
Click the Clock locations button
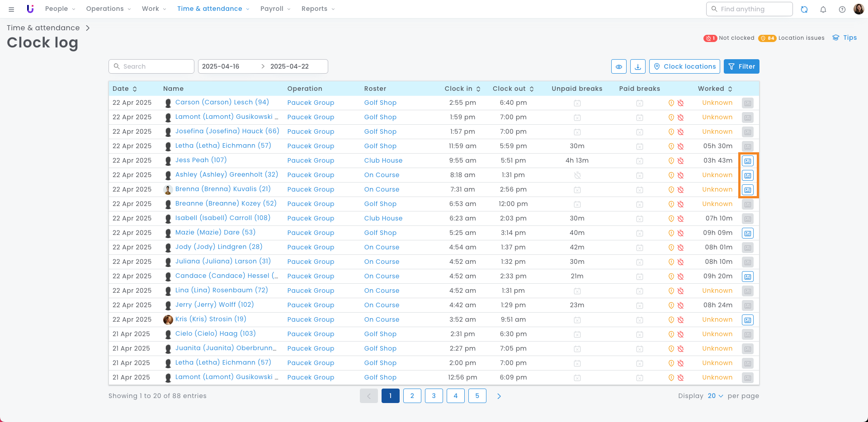coord(684,66)
